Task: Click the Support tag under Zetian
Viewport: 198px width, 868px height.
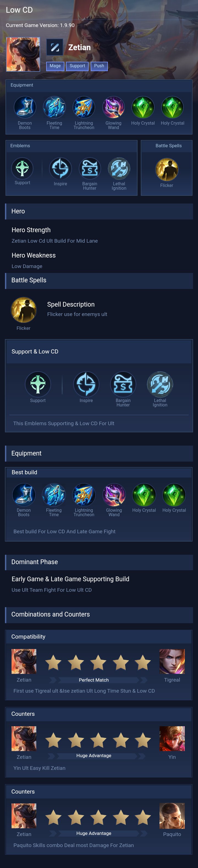Action: [77, 66]
